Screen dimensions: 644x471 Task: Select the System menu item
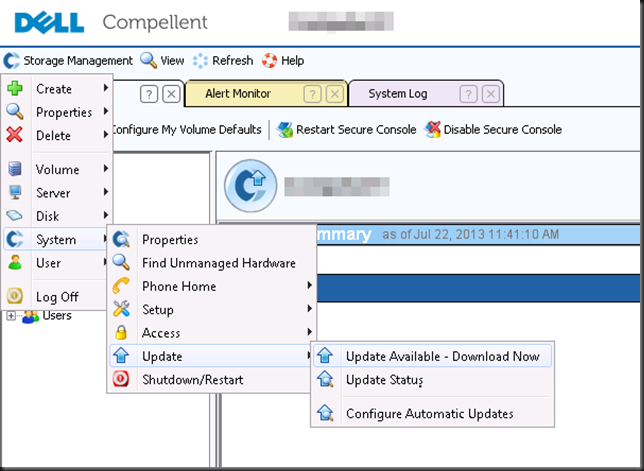pos(56,239)
